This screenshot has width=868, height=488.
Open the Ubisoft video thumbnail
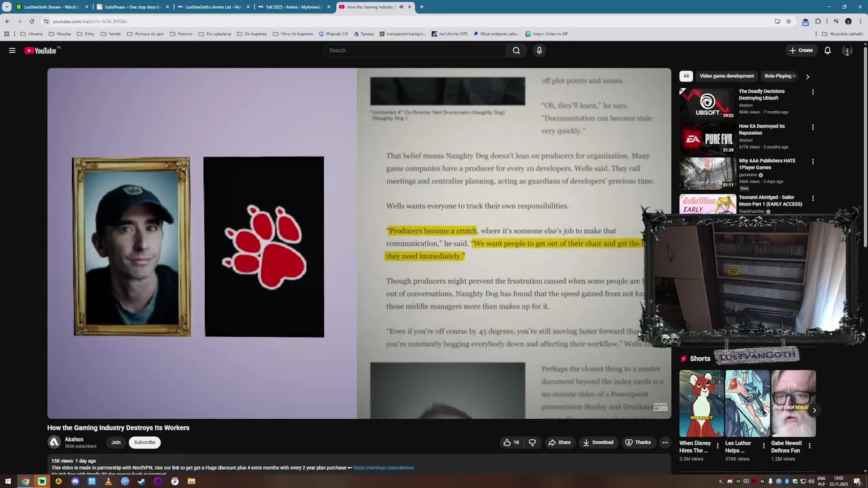707,104
